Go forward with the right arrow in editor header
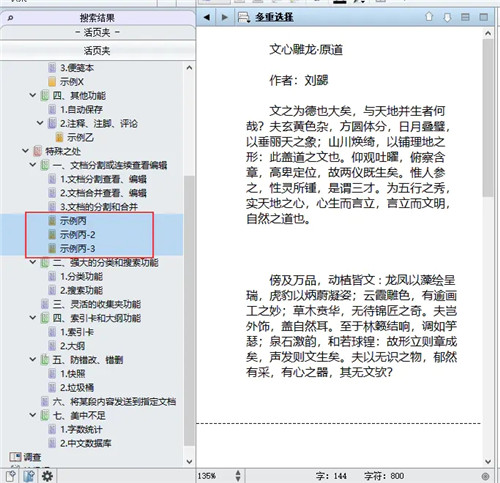The width and height of the screenshot is (500, 483). [225, 17]
